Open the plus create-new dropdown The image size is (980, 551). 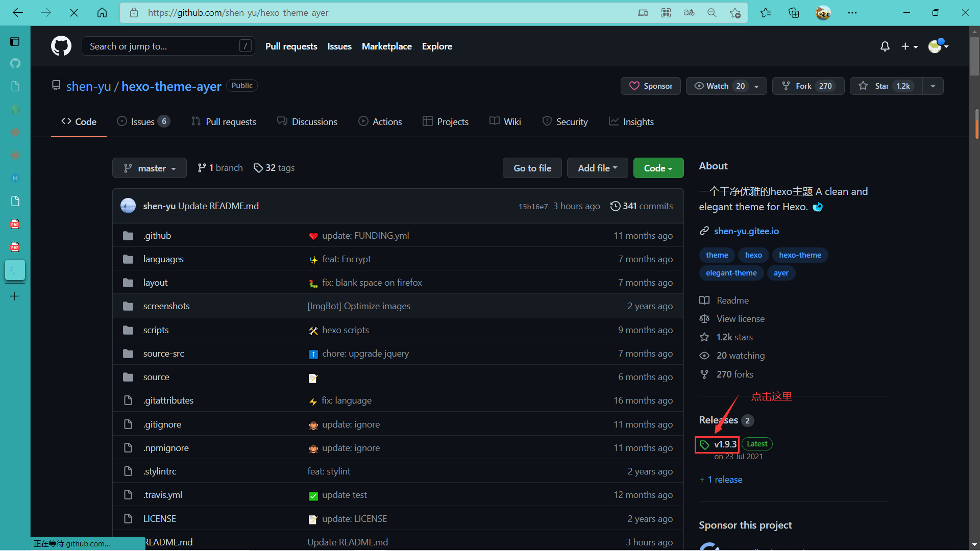910,46
